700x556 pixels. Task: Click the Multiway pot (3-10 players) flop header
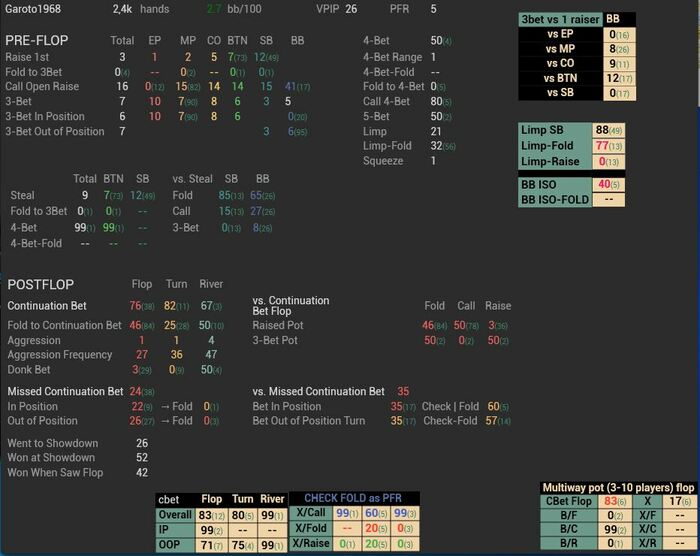618,488
